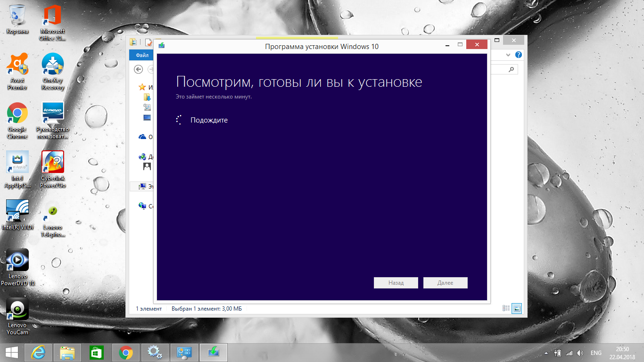Switch to File Explorer on the taskbar
This screenshot has height=362, width=644.
tap(67, 352)
